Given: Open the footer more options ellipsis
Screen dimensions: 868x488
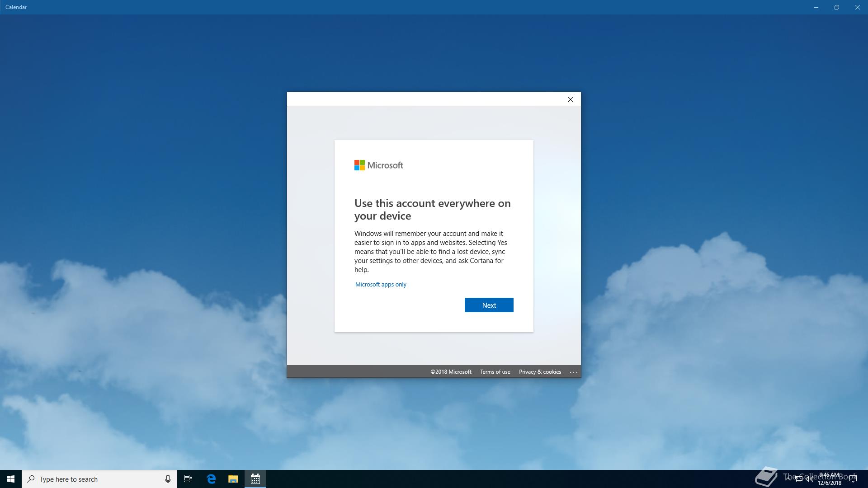Looking at the screenshot, I should (573, 372).
